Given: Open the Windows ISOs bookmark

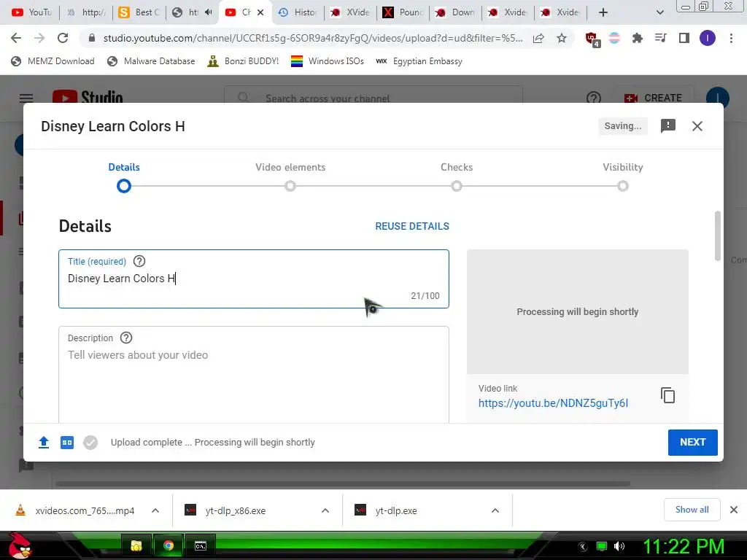Looking at the screenshot, I should [x=328, y=61].
